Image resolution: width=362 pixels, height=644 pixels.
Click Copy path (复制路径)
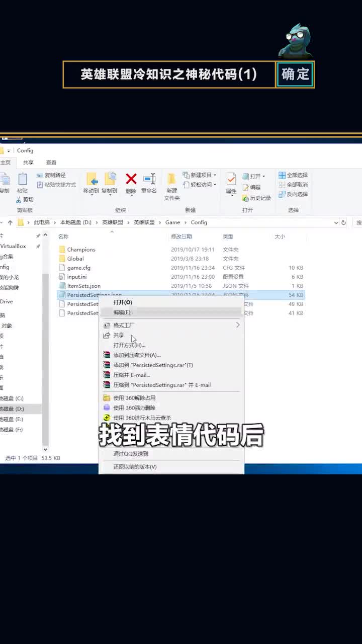[51, 175]
